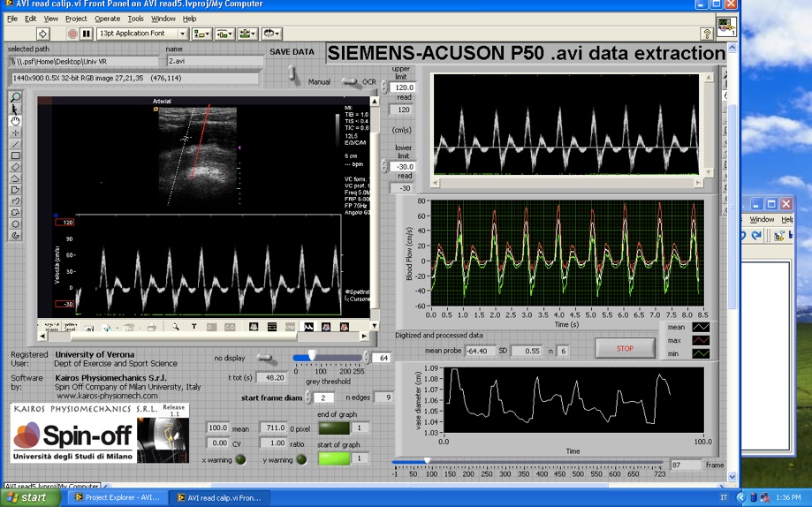Click the image viewer scroll-down arrow

coord(375,326)
